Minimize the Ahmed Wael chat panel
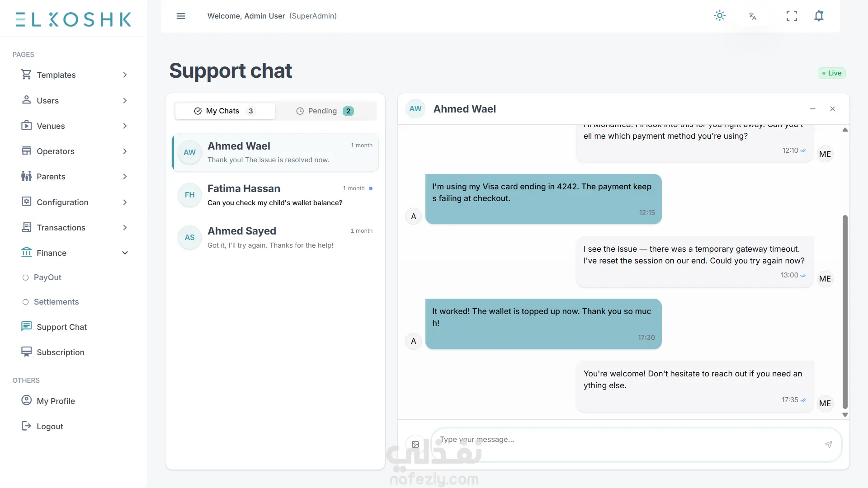Viewport: 868px width, 488px height. tap(812, 109)
